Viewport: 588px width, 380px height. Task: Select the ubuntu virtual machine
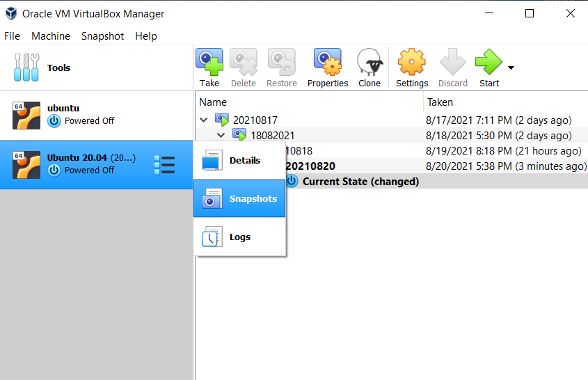96,116
